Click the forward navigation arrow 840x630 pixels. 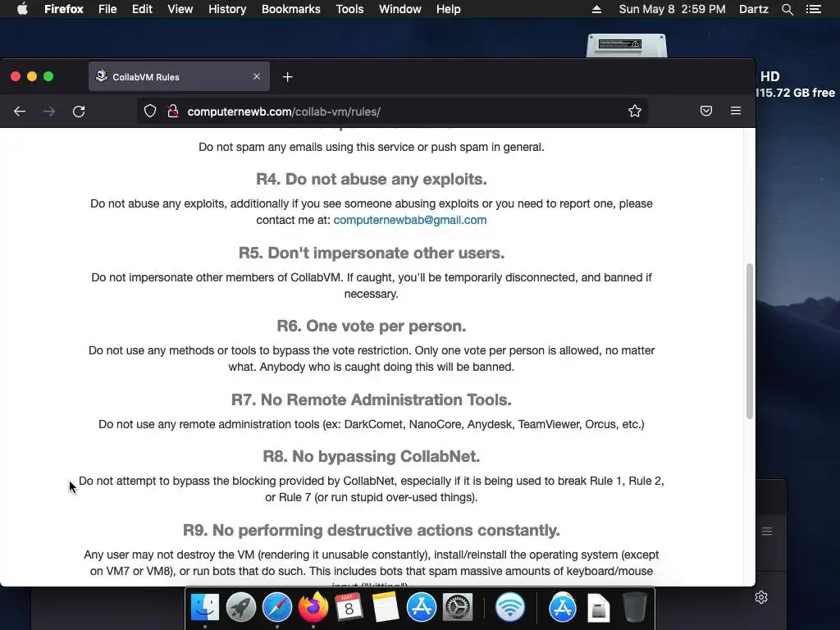(x=49, y=112)
